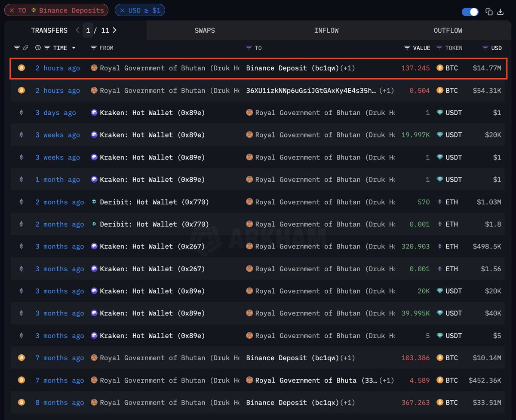
Task: Open the TIME sort dropdown chevron
Action: point(74,48)
